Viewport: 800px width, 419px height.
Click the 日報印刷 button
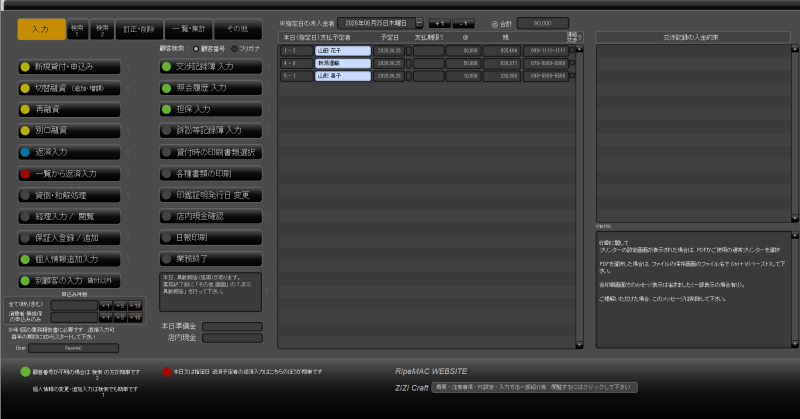click(x=211, y=238)
